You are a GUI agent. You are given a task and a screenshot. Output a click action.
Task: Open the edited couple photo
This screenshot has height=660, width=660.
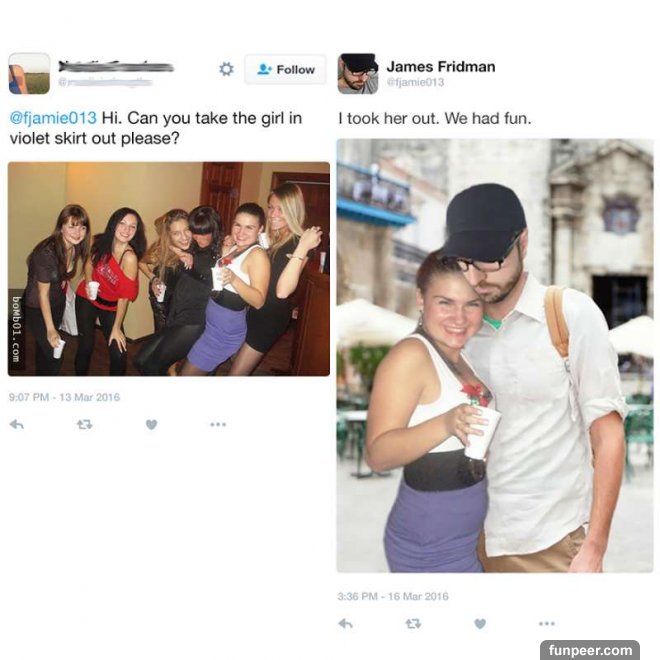pos(495,355)
